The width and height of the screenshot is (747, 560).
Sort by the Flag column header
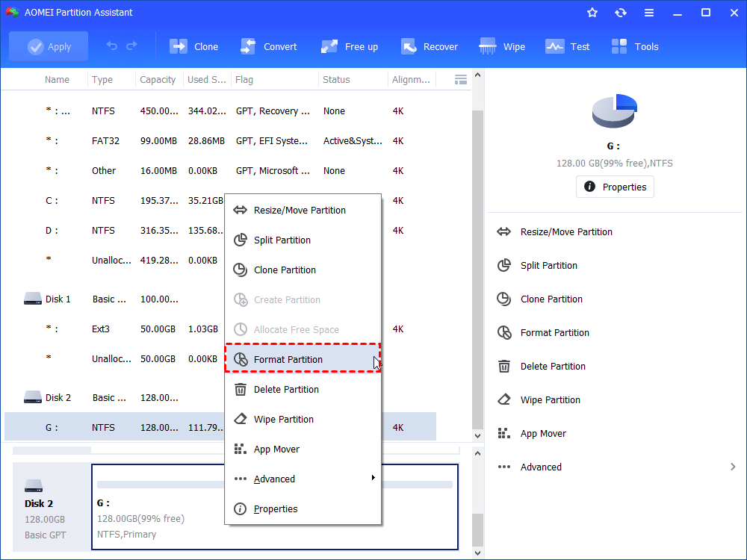click(244, 80)
